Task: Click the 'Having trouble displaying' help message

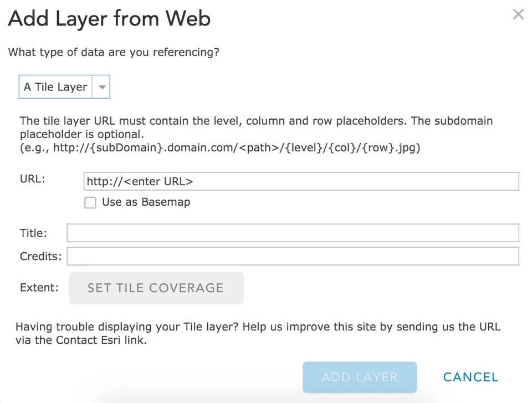Action: pos(258,333)
